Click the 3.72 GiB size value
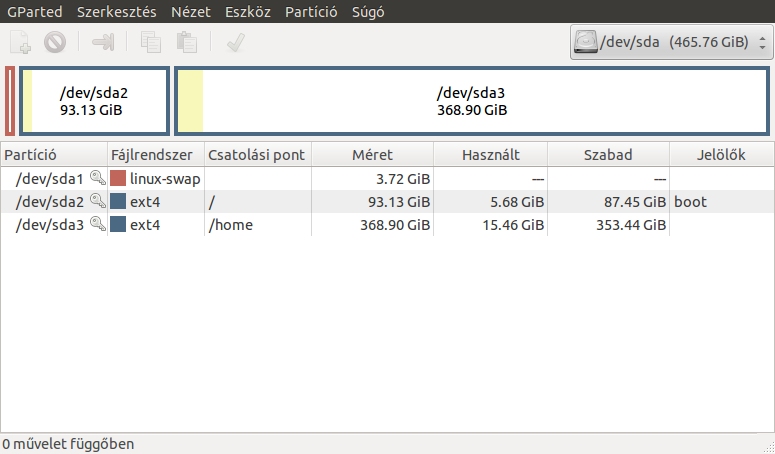Image resolution: width=775 pixels, height=454 pixels. [403, 179]
